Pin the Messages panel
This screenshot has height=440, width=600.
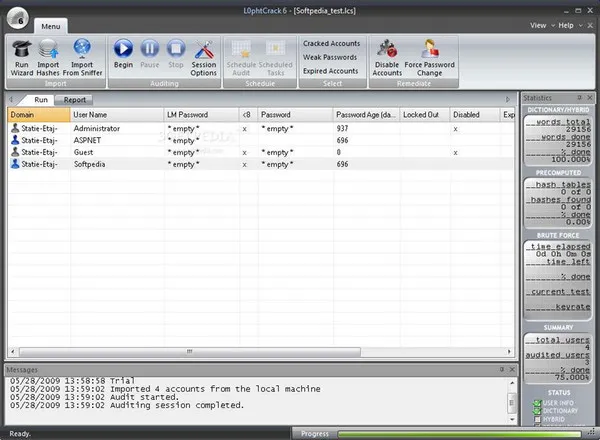coord(502,369)
